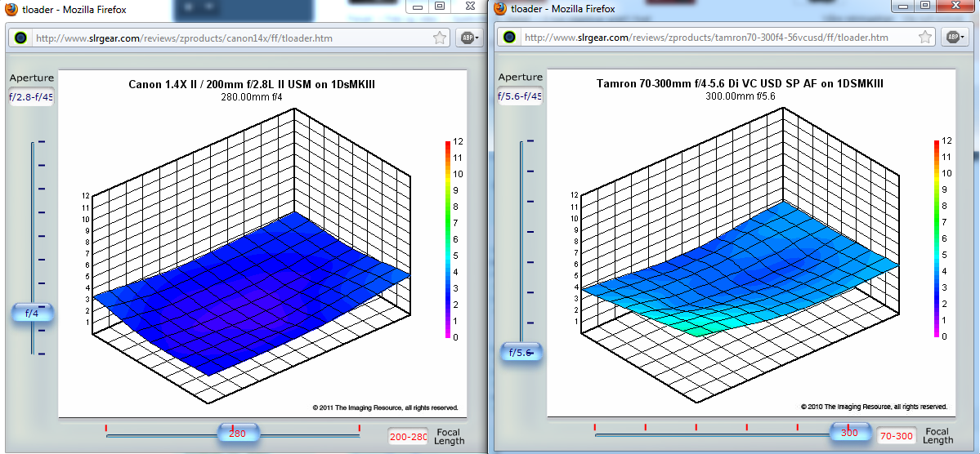980x454 pixels.
Task: Click the f/5.6 aperture slider handle
Action: (x=521, y=352)
